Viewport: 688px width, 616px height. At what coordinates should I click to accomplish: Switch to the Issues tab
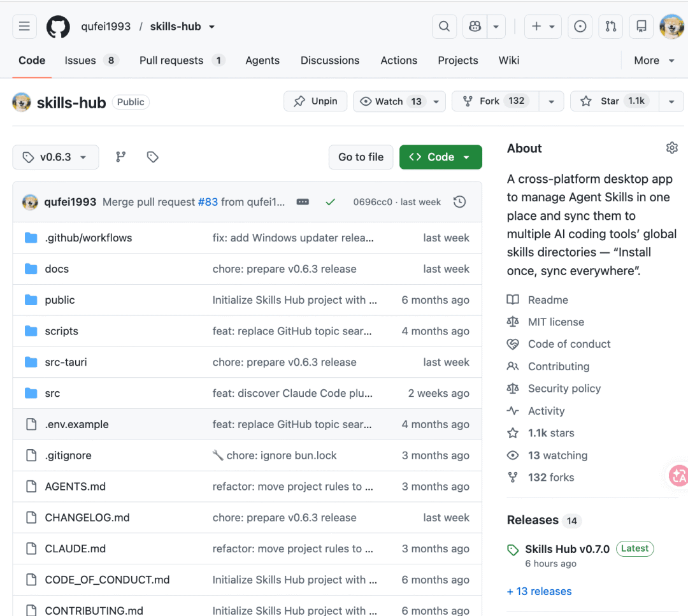91,60
